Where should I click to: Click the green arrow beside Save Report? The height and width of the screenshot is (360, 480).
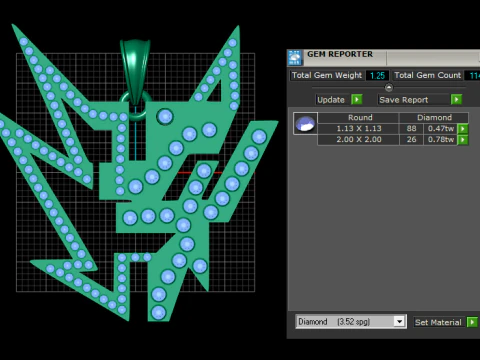(x=456, y=99)
